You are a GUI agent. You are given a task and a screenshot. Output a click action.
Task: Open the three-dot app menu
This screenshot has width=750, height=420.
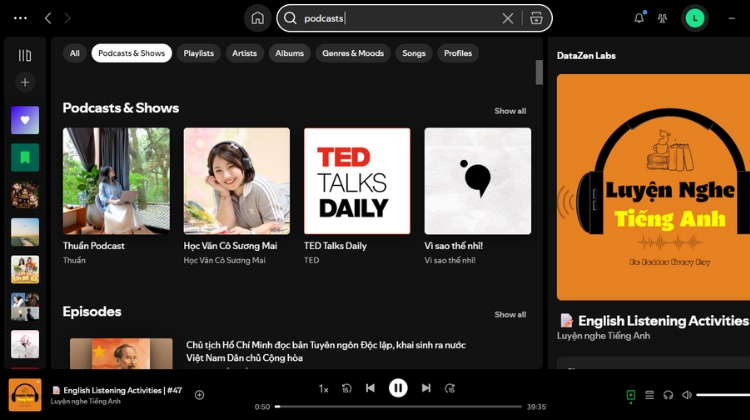coord(21,18)
